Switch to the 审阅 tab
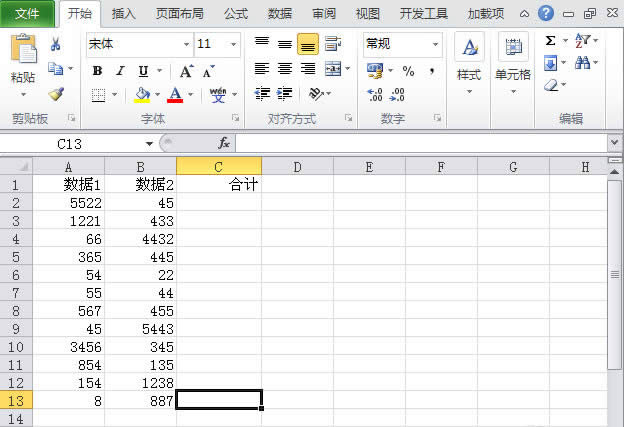Viewport: 624px width, 427px height. pyautogui.click(x=324, y=14)
